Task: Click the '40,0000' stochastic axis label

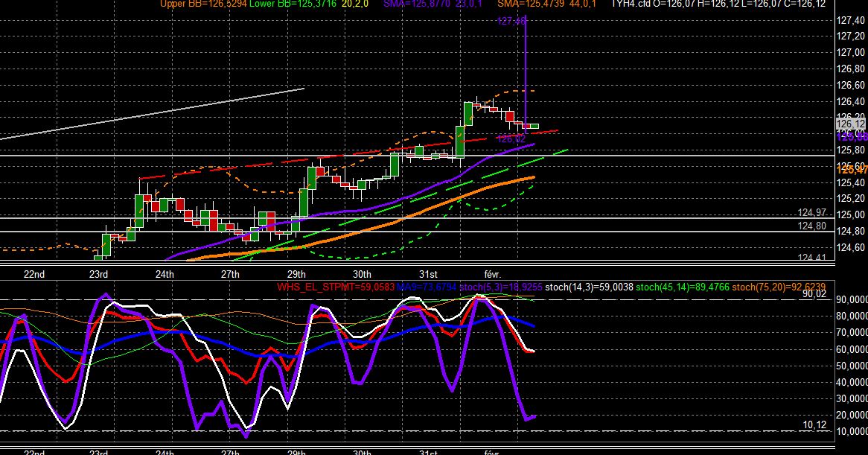Action: [x=852, y=382]
